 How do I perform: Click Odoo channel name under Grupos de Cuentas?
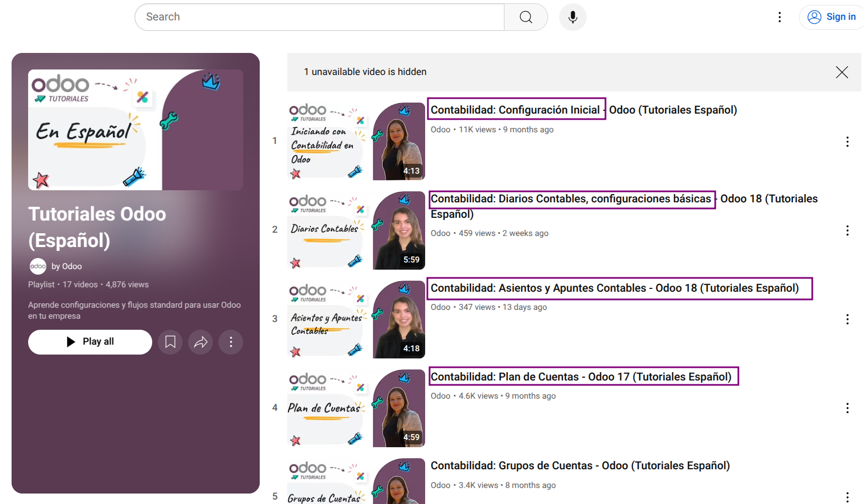click(440, 485)
